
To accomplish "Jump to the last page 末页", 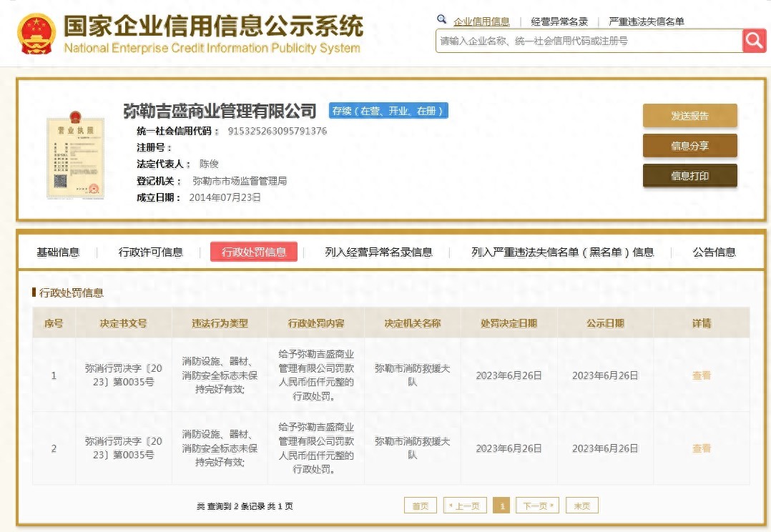I will [x=581, y=506].
